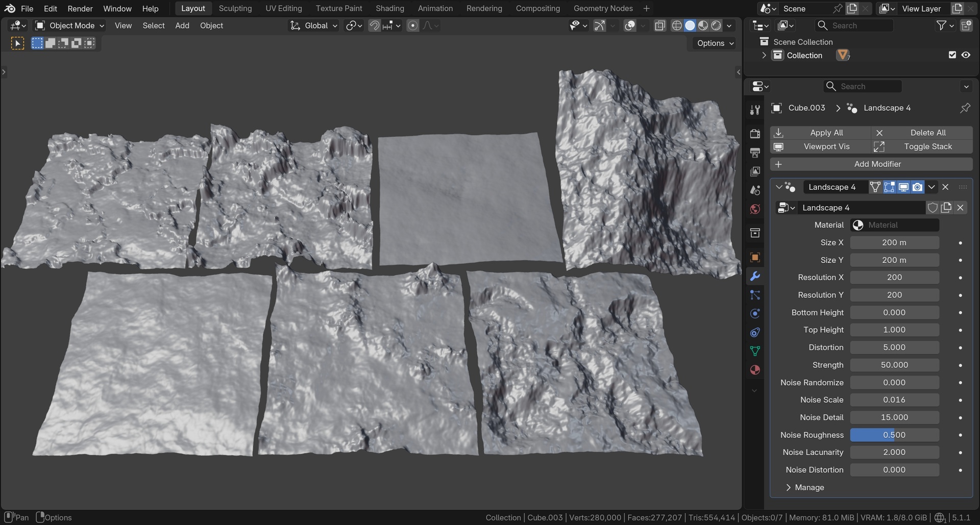Toggle Collection exclude checkbox in outliner
Screen dimensions: 980x525
point(952,55)
